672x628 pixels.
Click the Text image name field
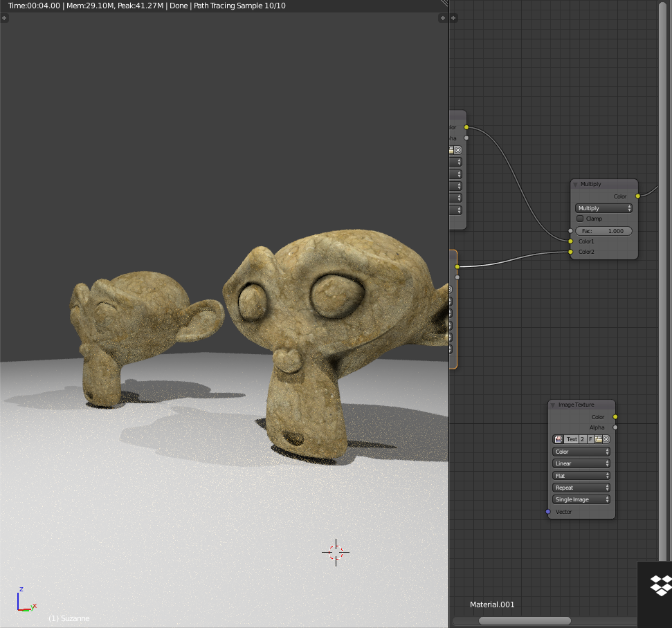(x=572, y=439)
